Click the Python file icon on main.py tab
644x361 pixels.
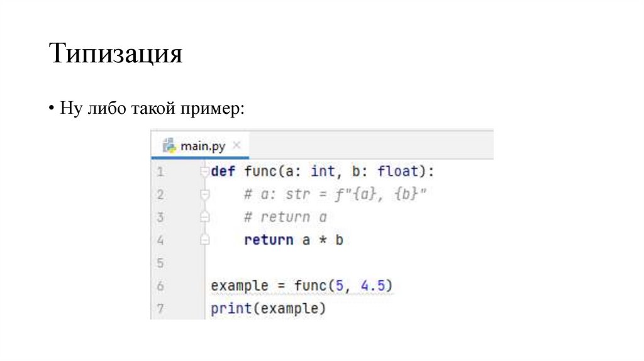point(169,146)
